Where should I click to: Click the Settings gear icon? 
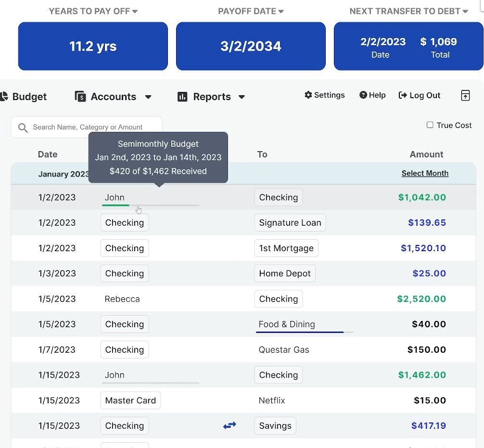click(x=308, y=95)
